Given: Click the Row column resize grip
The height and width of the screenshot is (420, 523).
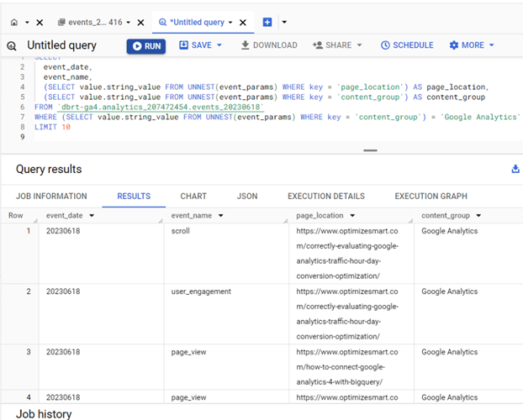Looking at the screenshot, I should pyautogui.click(x=35, y=221).
